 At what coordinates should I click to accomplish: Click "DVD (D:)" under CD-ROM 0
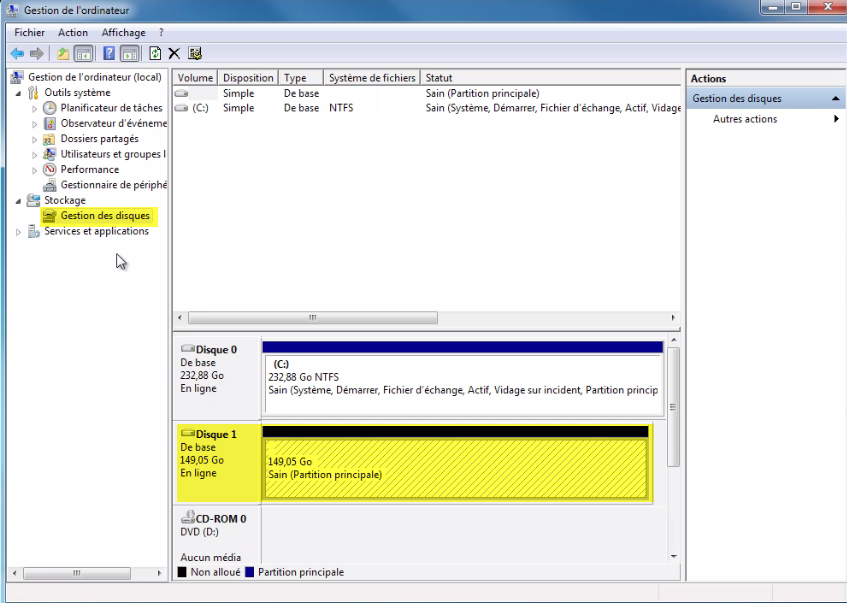[199, 532]
